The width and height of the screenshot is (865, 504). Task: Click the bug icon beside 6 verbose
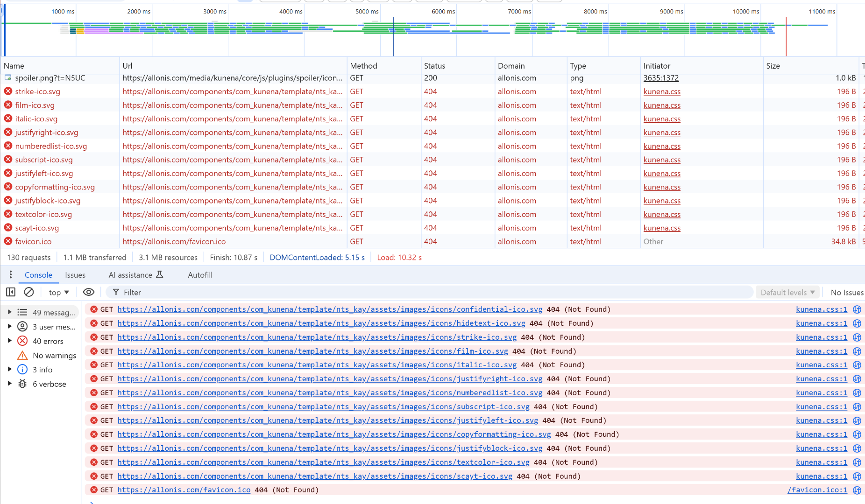pyautogui.click(x=22, y=384)
